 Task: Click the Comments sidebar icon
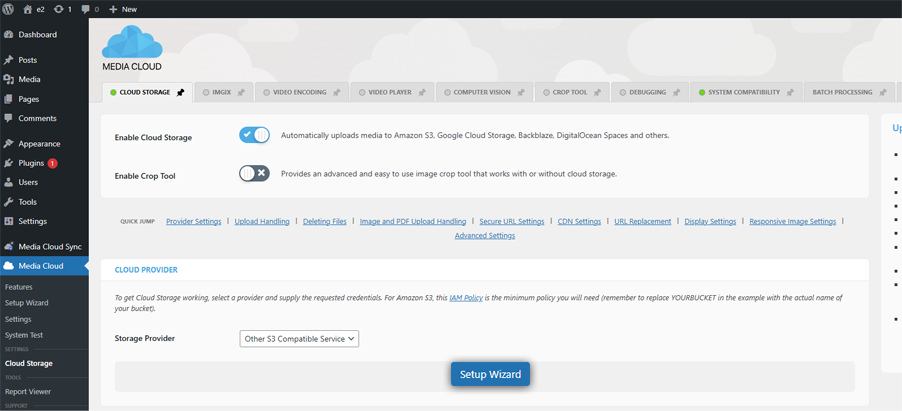9,118
